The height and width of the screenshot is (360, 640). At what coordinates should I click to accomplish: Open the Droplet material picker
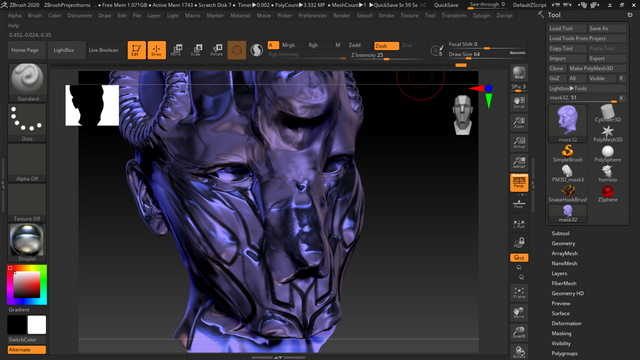tap(27, 242)
